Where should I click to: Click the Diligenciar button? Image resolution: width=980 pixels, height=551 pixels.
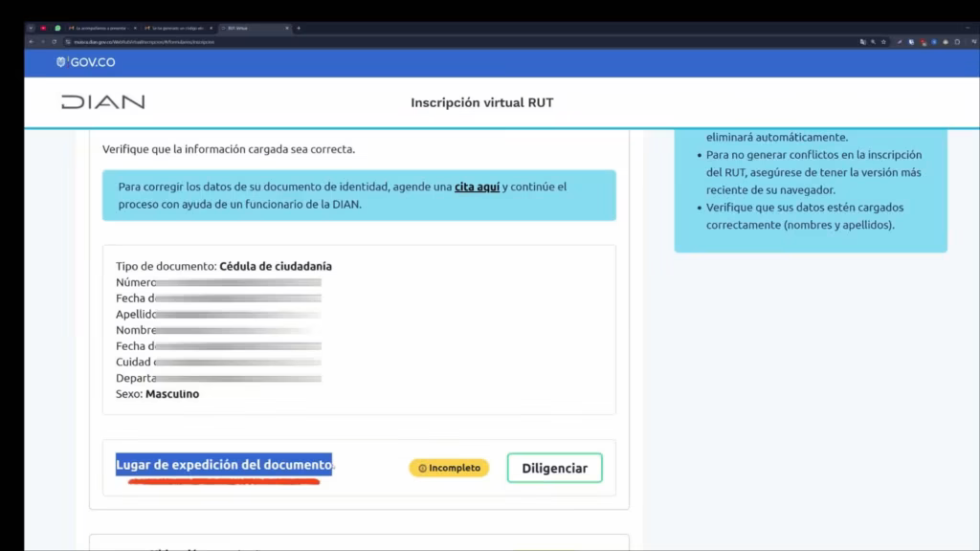[x=554, y=468]
